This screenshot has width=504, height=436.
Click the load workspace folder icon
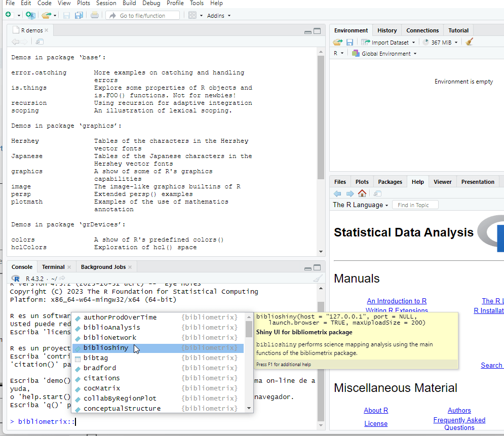coord(337,42)
